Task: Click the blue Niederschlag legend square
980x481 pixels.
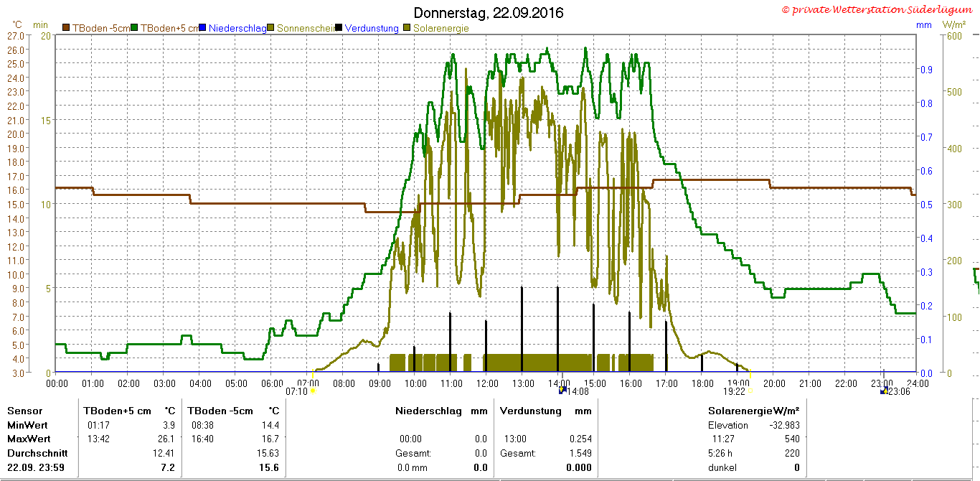Action: 203,28
